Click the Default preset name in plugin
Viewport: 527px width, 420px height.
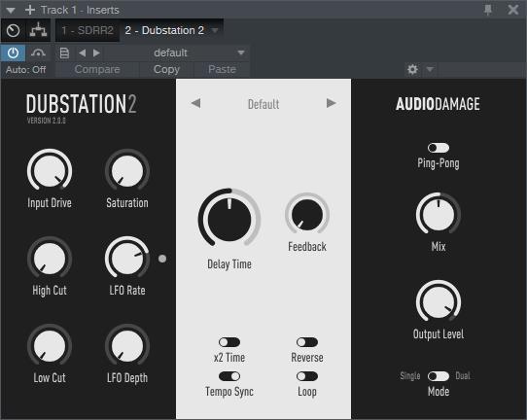pos(263,104)
